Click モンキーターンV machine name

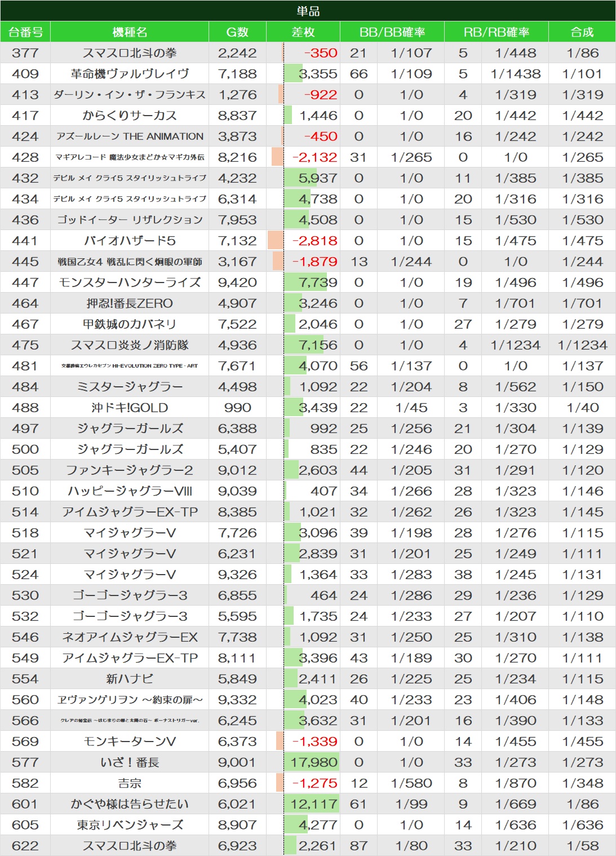pyautogui.click(x=130, y=742)
